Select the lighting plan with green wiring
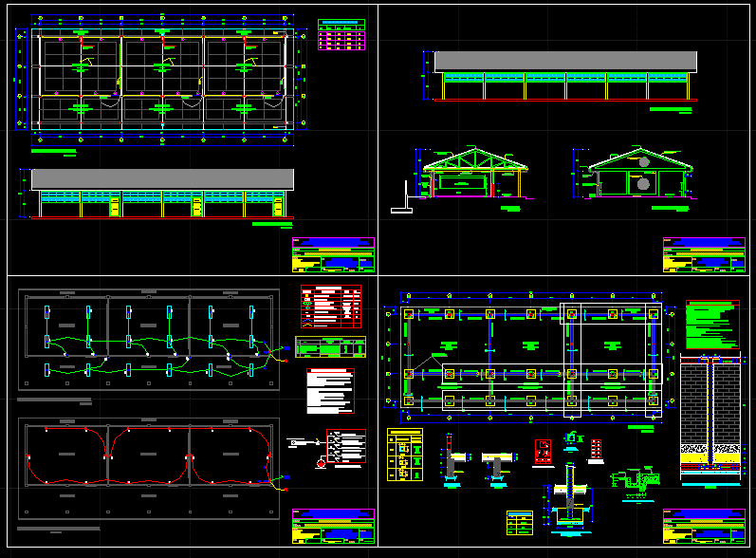 click(x=149, y=338)
